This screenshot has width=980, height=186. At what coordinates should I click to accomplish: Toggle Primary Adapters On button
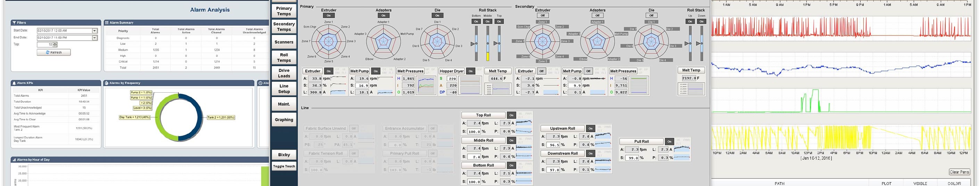click(383, 16)
